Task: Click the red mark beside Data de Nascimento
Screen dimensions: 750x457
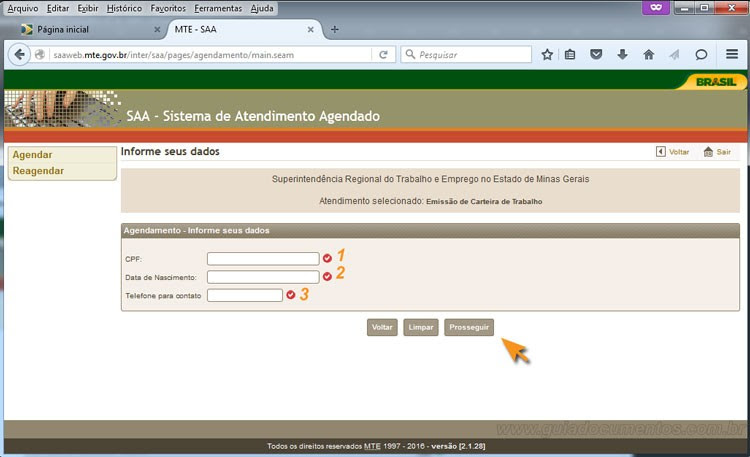Action: coord(327,277)
